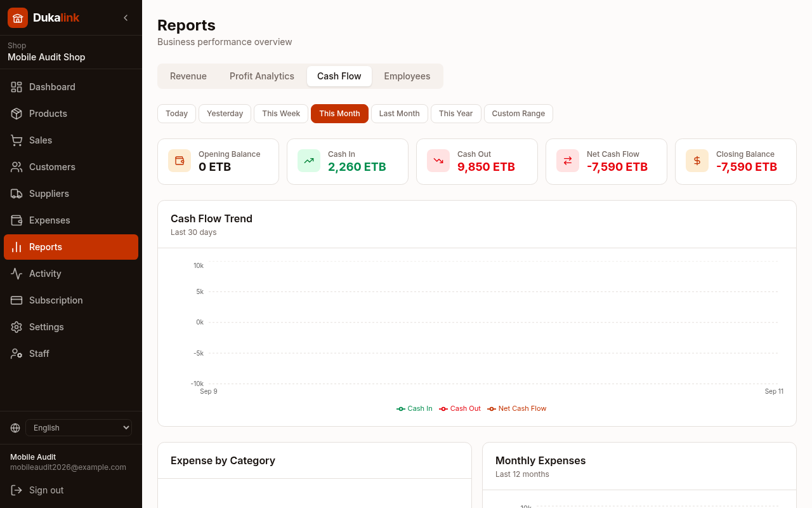Click the Suppliers truck icon
812x508 pixels.
click(16, 194)
